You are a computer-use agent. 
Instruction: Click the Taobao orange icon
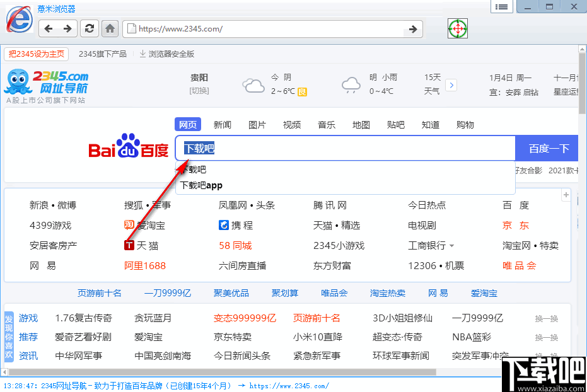pos(129,224)
